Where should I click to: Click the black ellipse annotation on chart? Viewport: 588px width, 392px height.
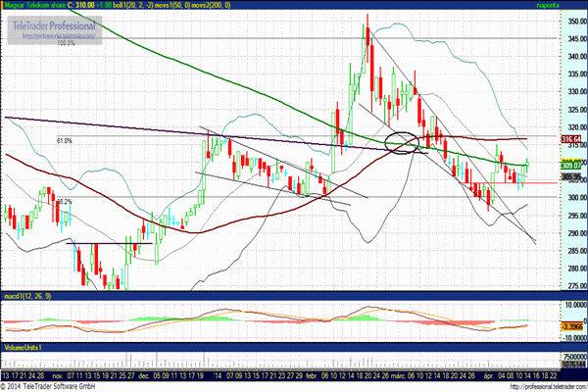402,143
